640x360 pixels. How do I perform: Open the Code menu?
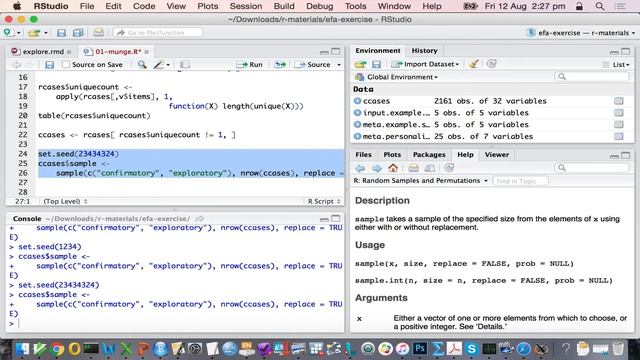[x=144, y=6]
